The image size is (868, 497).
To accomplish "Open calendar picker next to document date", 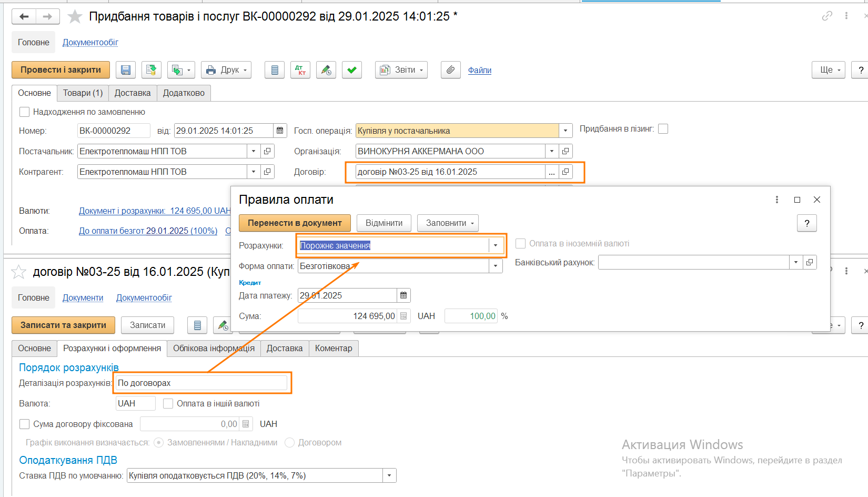I will pos(280,131).
